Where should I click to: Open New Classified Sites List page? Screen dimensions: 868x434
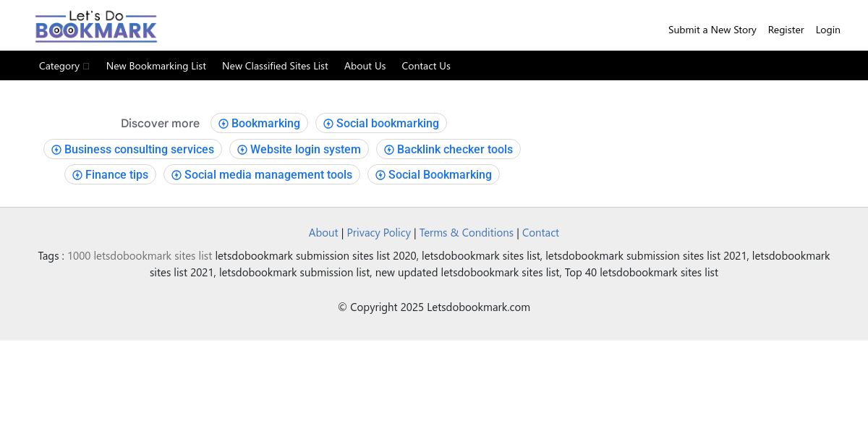coord(275,66)
